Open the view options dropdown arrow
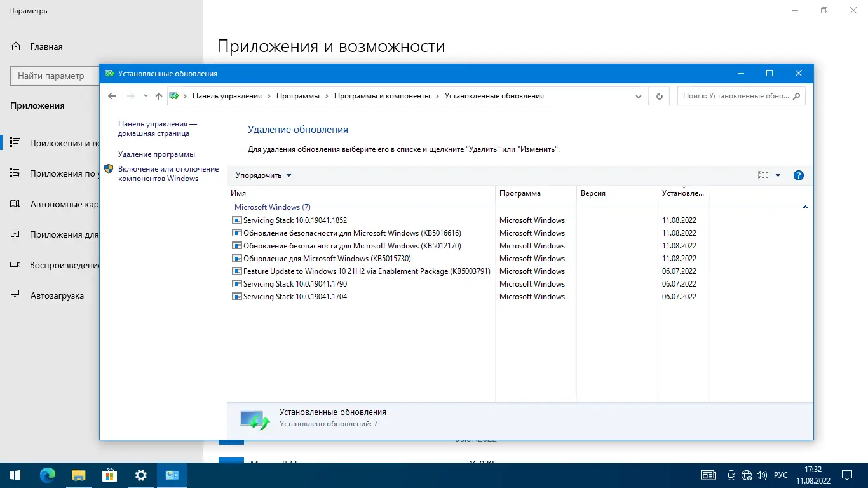 point(778,175)
